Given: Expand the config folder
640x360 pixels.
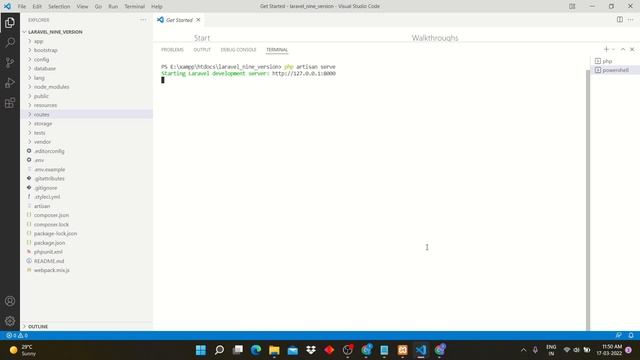Looking at the screenshot, I should (x=87, y=60).
